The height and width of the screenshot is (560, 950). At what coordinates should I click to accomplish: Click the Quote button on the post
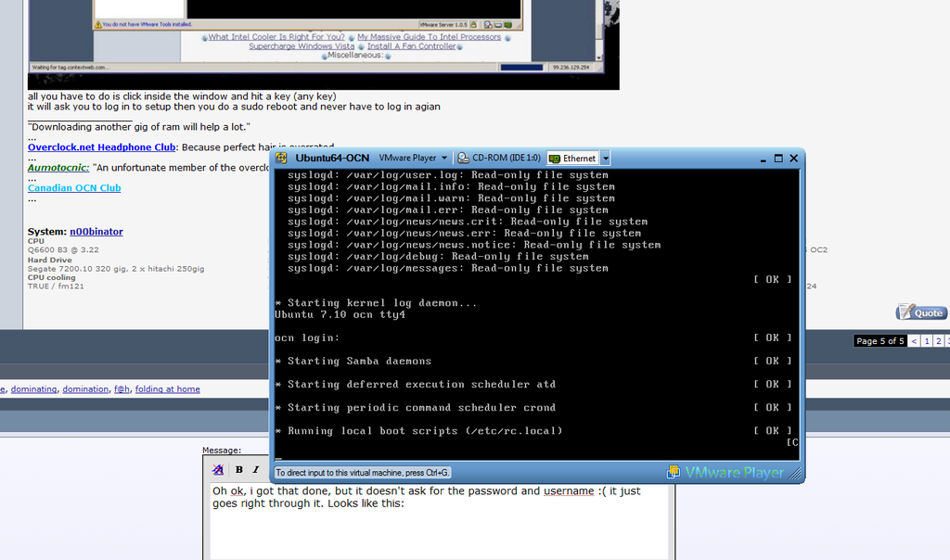(921, 312)
